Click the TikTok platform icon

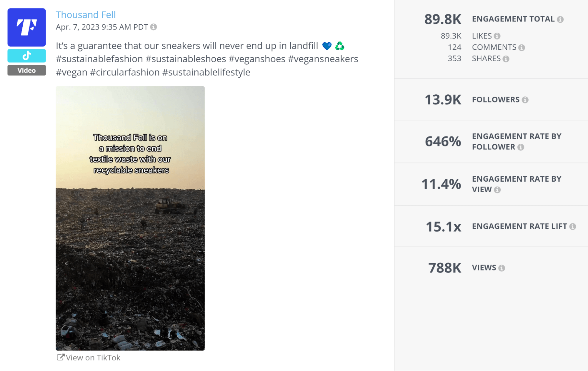point(26,55)
